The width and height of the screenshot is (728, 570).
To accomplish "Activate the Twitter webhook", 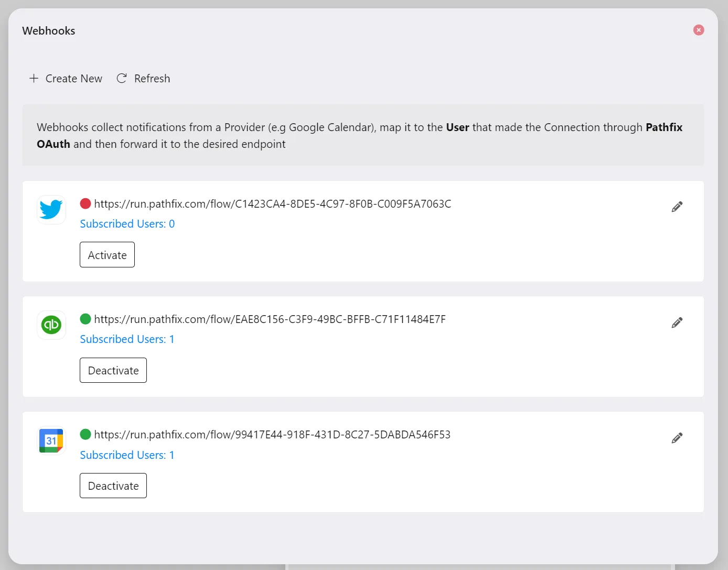I will 107,255.
